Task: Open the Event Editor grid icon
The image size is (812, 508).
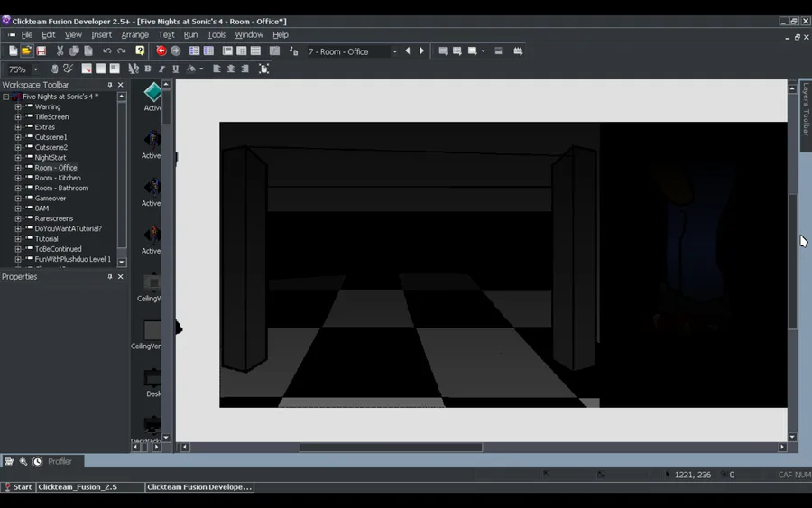Action: point(242,51)
